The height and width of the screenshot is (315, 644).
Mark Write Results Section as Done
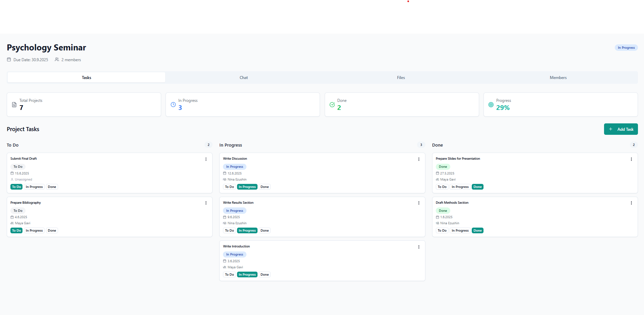(265, 231)
